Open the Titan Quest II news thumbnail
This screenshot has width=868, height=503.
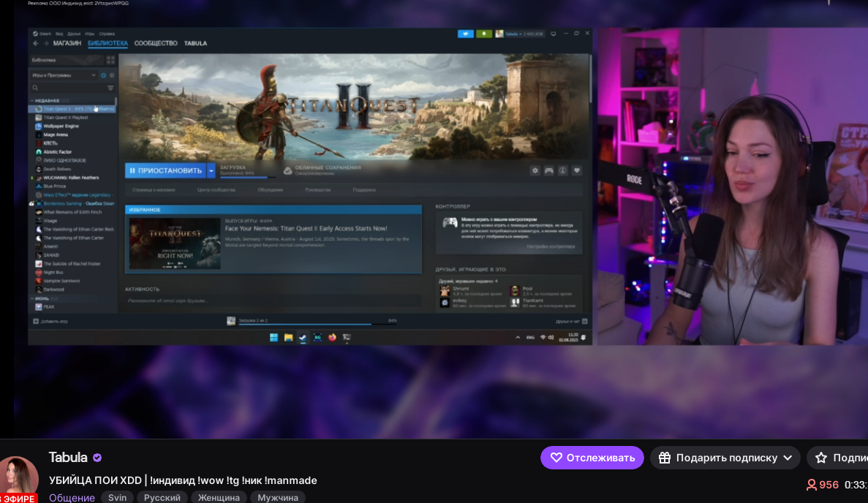[174, 243]
